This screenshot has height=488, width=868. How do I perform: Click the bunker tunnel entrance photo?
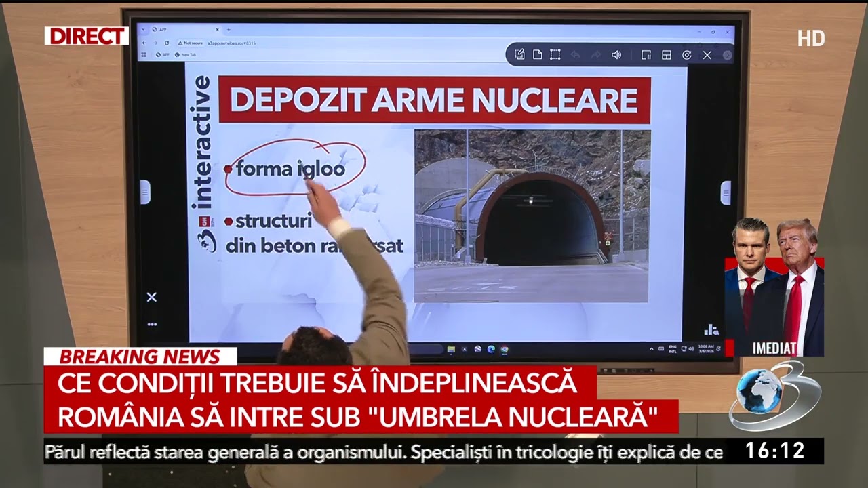(x=532, y=216)
